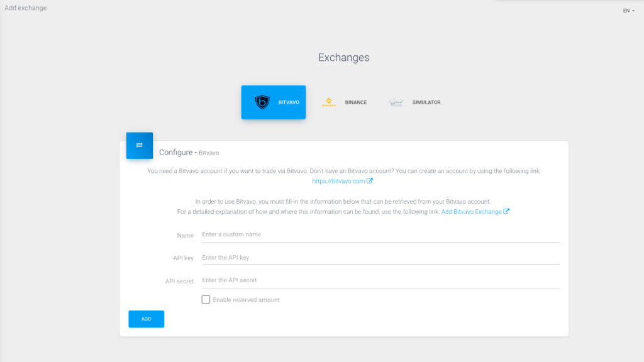This screenshot has height=362, width=644.
Task: Click the ADD button
Action: pyautogui.click(x=146, y=319)
